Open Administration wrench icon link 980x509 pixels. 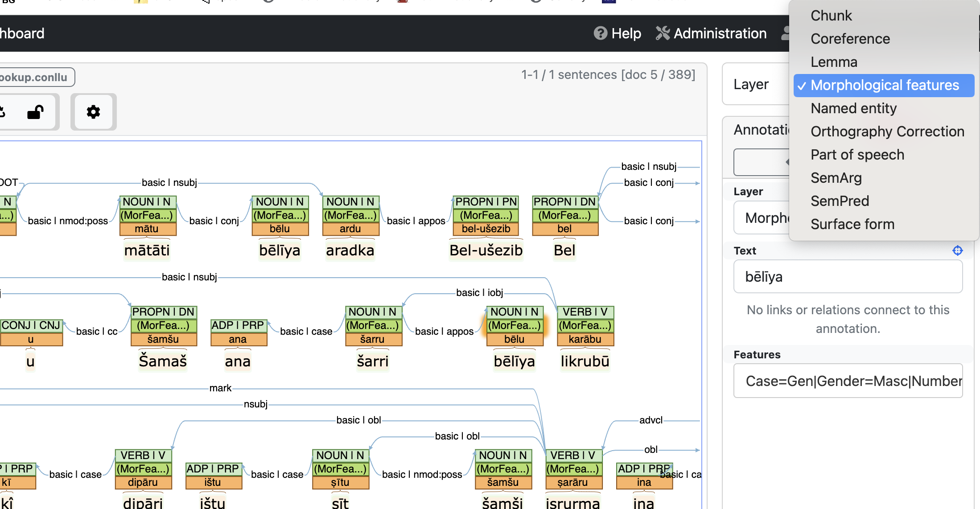[x=663, y=33]
